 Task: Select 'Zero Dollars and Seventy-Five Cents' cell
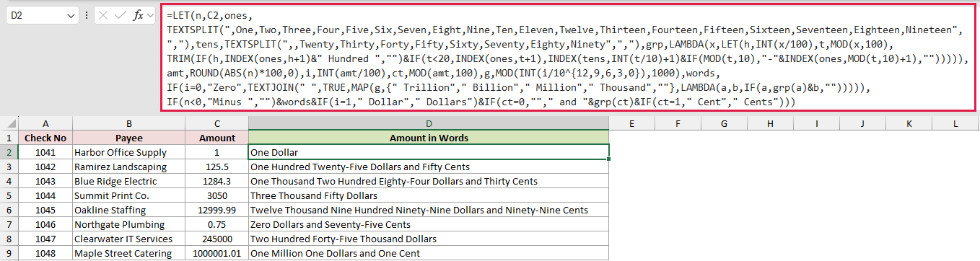(x=429, y=224)
